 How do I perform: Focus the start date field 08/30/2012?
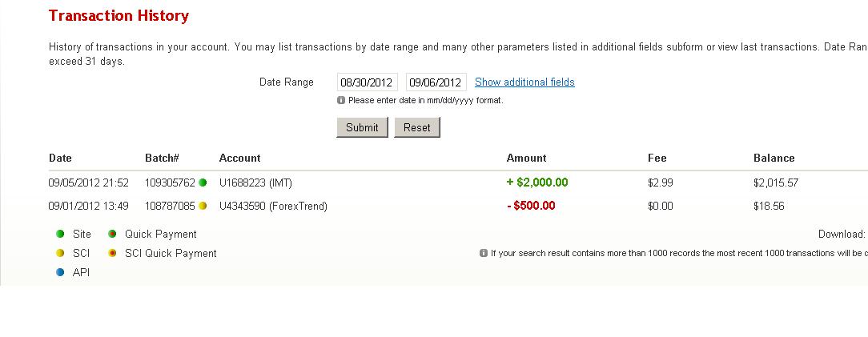coord(367,82)
